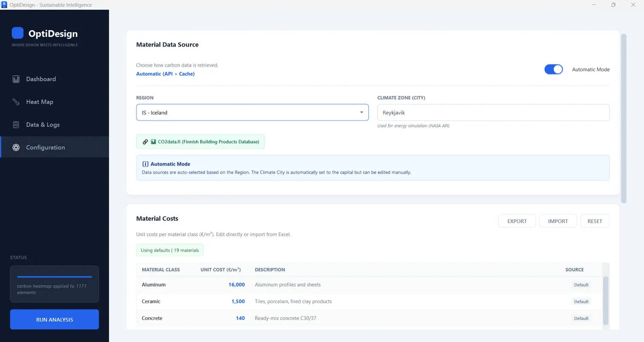Screen dimensions: 644x342
Task: Export material costs using EXPORT button
Action: pyautogui.click(x=517, y=221)
